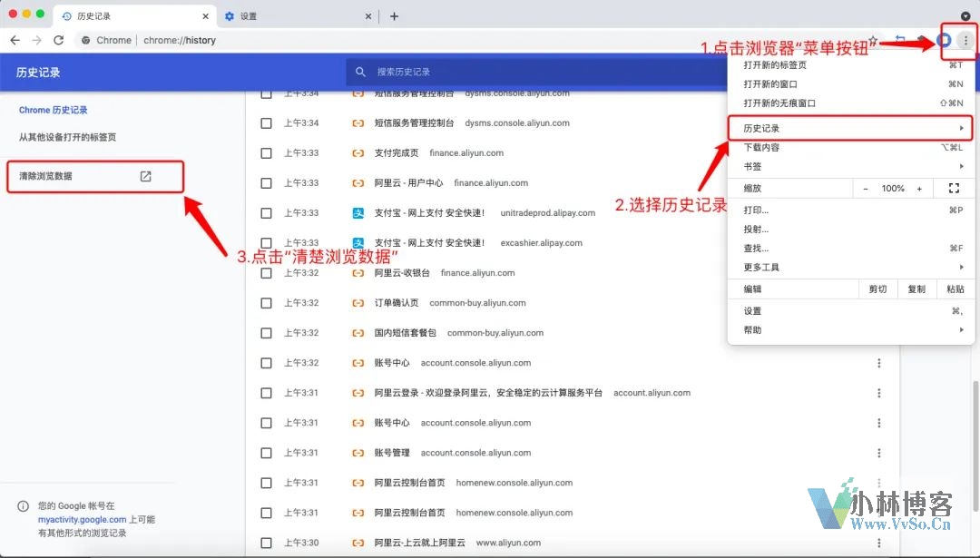This screenshot has width=980, height=558.
Task: Check the 国内短信套餐包 entry box
Action: [x=266, y=333]
